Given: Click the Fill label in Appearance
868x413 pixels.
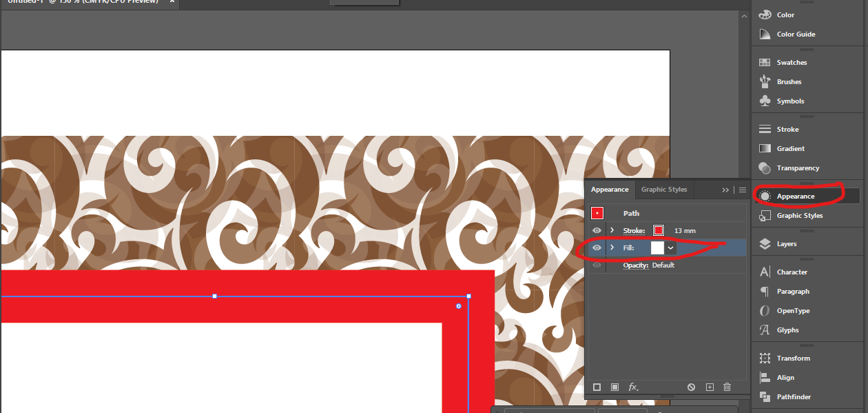Looking at the screenshot, I should [x=628, y=248].
